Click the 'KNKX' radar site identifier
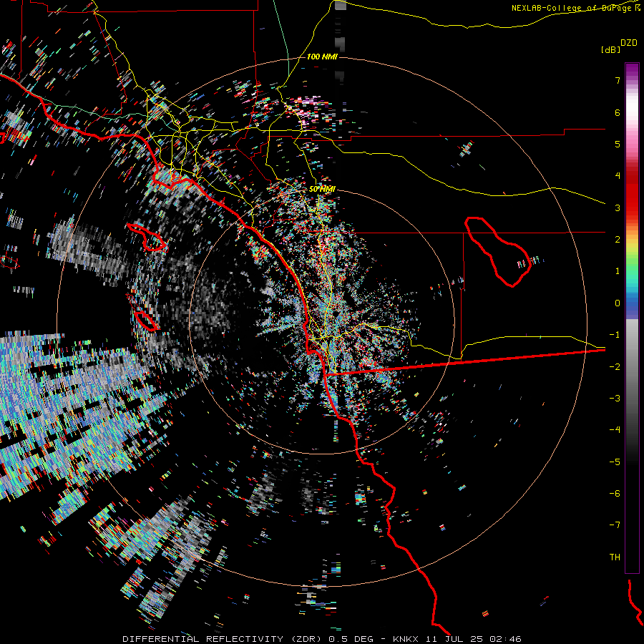Screen dimensions: 644x644 [406, 639]
